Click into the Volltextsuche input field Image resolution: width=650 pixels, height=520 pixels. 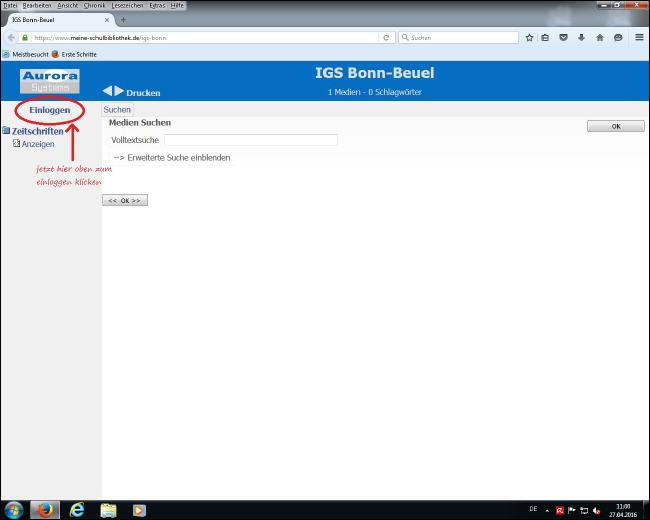250,140
